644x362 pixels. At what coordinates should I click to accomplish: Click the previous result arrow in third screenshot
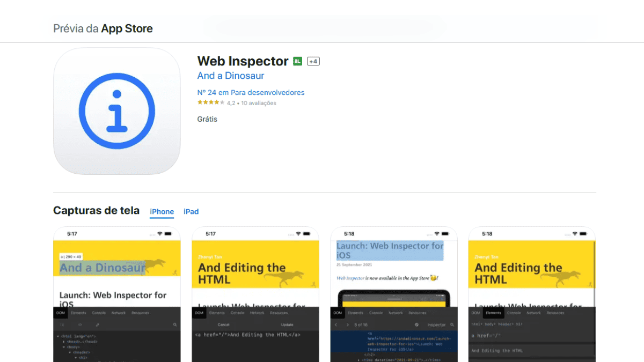click(x=336, y=325)
